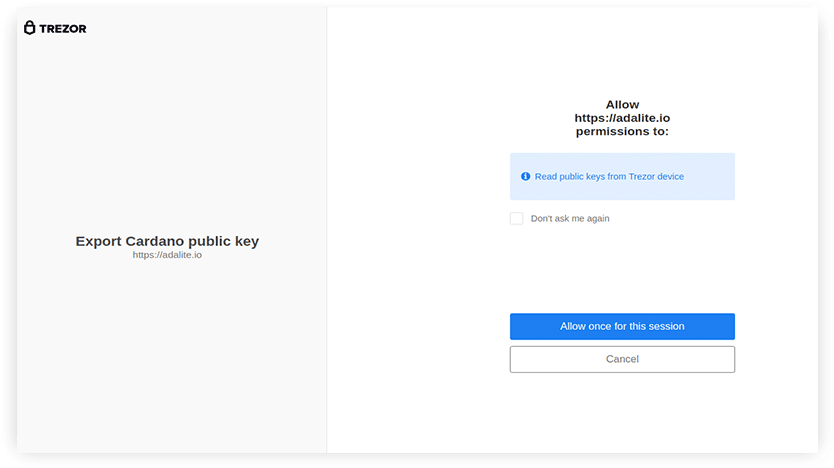Image resolution: width=834 pixels, height=468 pixels.
Task: Cancel the permission request
Action: click(x=622, y=360)
